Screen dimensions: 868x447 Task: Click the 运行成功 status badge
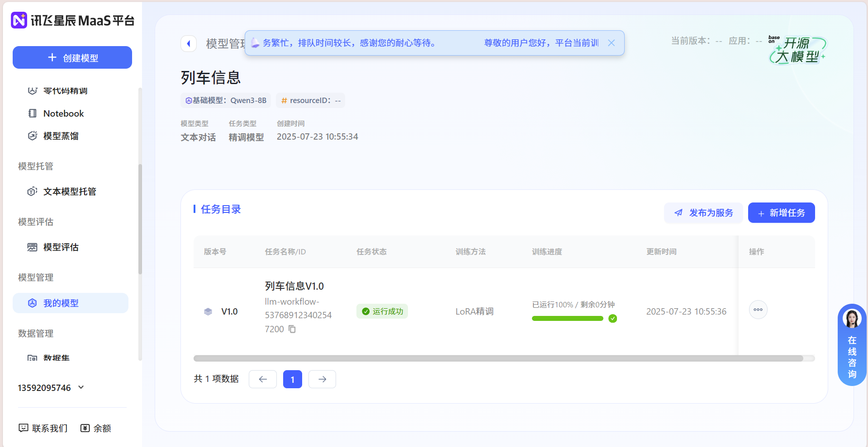[382, 311]
